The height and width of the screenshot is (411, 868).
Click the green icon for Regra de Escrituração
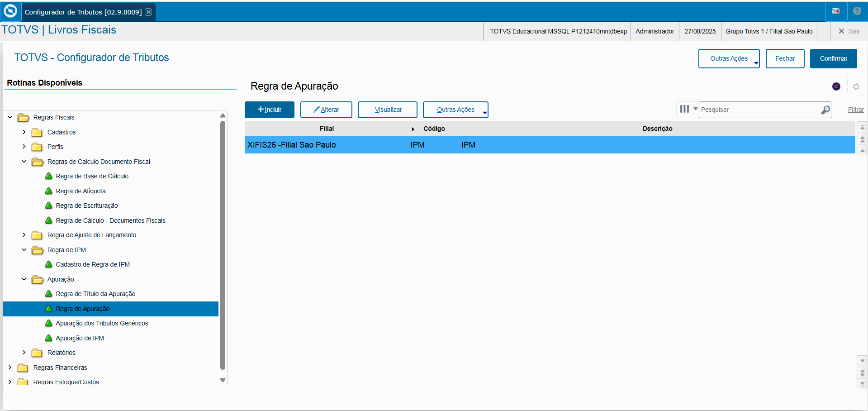(49, 205)
